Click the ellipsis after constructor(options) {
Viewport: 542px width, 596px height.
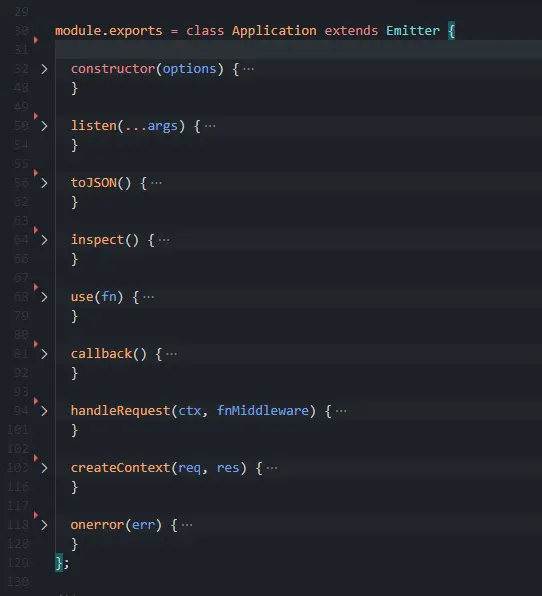click(x=249, y=69)
